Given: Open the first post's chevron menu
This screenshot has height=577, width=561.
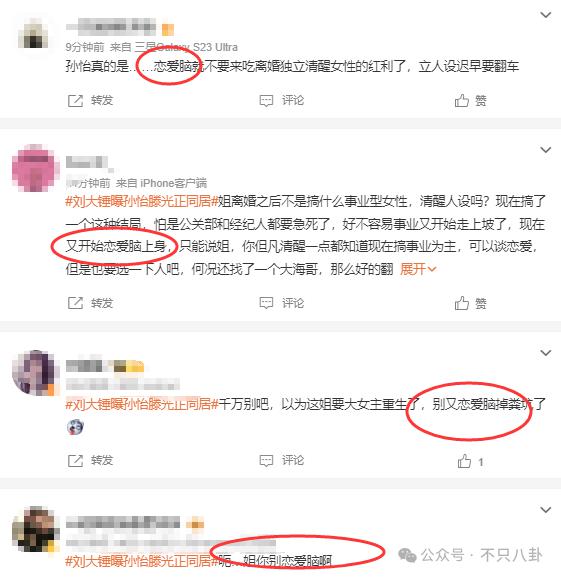Looking at the screenshot, I should coord(546,15).
